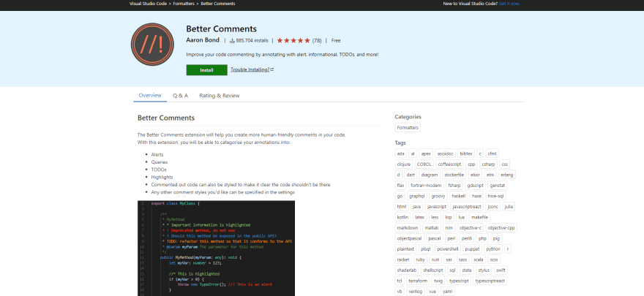Go to Visual Studio Code breadcrumb

[x=149, y=4]
